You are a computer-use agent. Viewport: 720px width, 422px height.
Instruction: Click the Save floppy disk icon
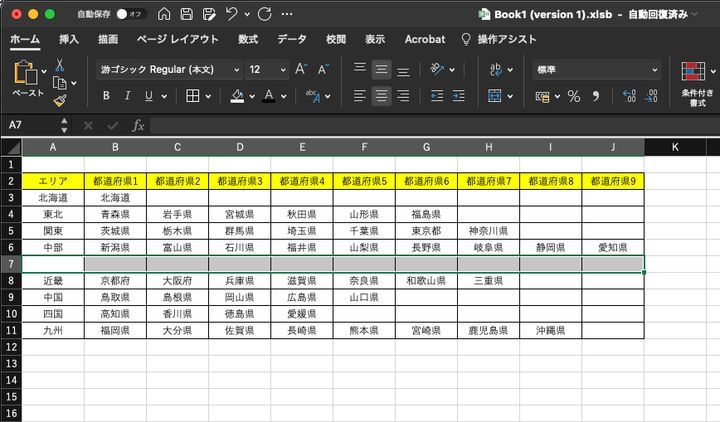(x=186, y=15)
